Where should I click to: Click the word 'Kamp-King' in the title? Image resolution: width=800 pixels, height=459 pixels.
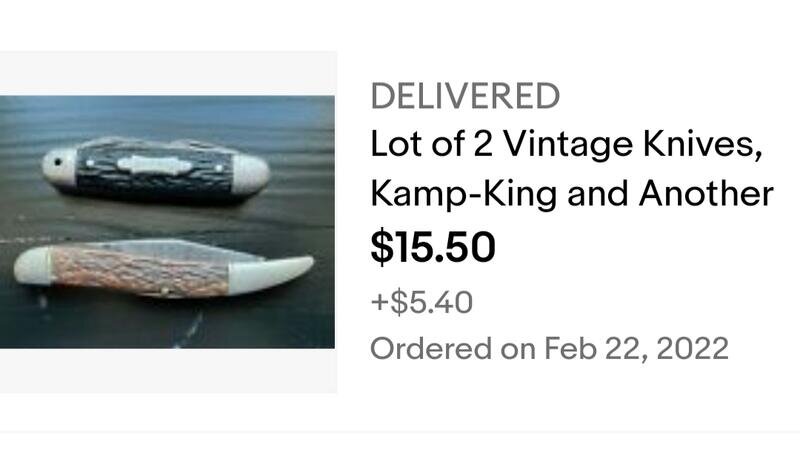coord(463,194)
